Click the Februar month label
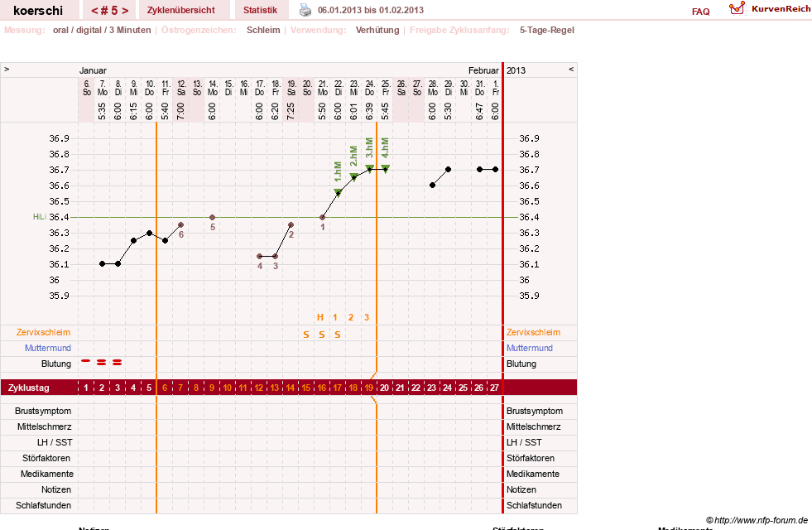 click(x=483, y=70)
